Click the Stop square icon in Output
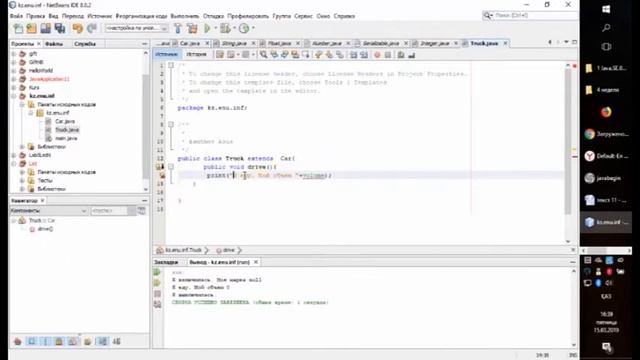Viewport: 640px width, 360px height. [158, 293]
